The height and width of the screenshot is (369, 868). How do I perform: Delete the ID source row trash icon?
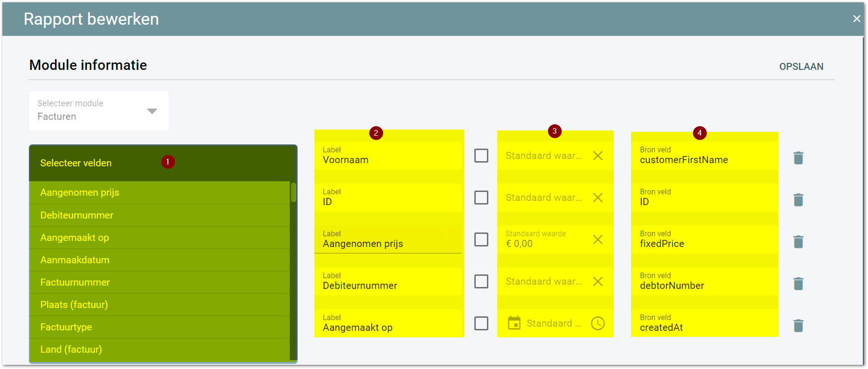798,200
